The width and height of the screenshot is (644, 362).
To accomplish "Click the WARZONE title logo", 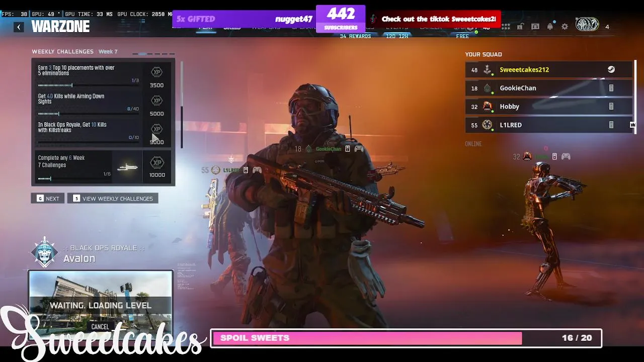I will pos(60,27).
